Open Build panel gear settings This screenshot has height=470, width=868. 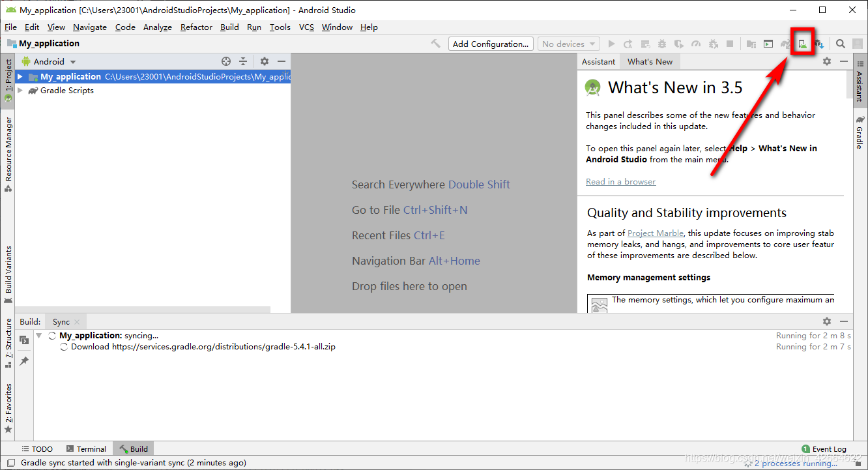coord(827,321)
